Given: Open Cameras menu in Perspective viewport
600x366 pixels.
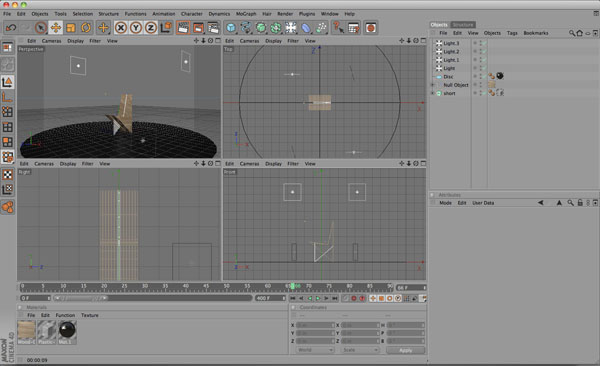Looking at the screenshot, I should (x=51, y=41).
